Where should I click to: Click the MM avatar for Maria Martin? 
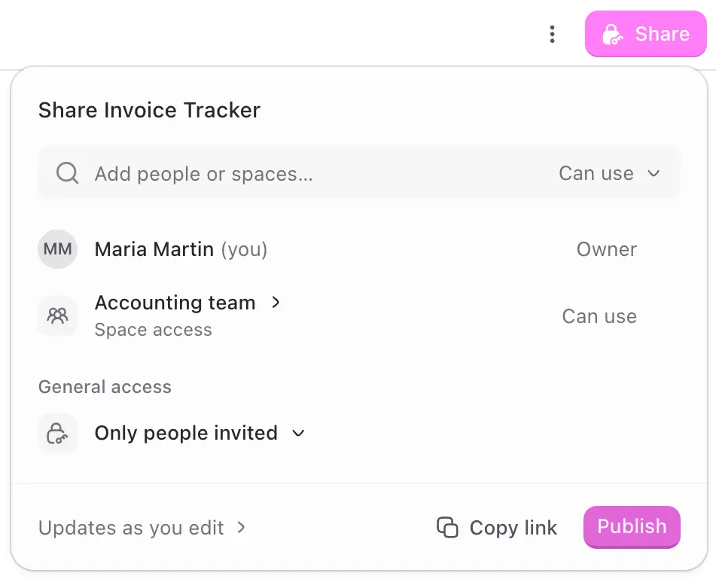click(57, 248)
